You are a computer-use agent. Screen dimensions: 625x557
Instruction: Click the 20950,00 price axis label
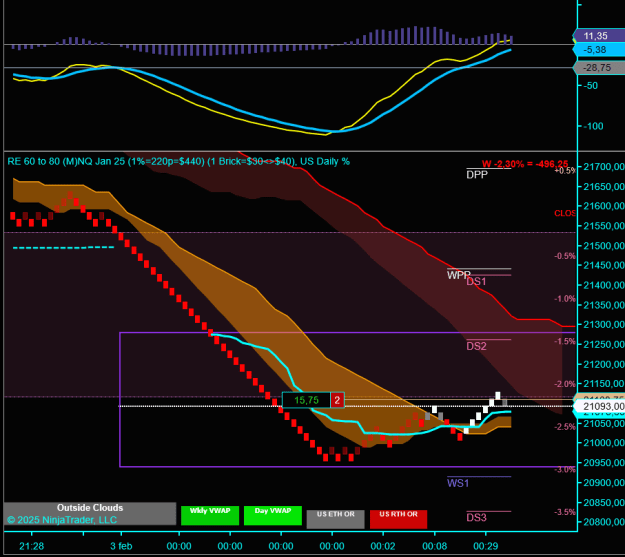(603, 463)
